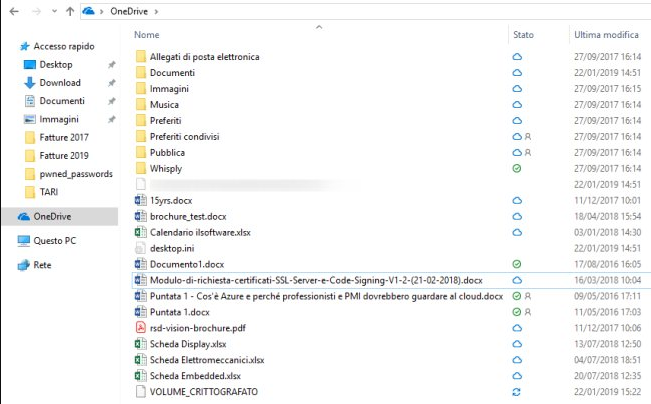Open Download in quick access
Image resolution: width=651 pixels, height=404 pixels.
click(x=60, y=83)
